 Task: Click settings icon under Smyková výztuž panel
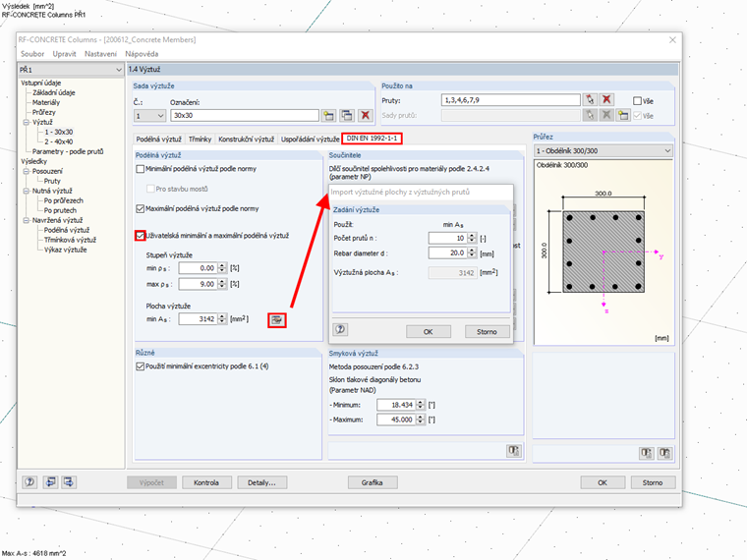pos(513,451)
